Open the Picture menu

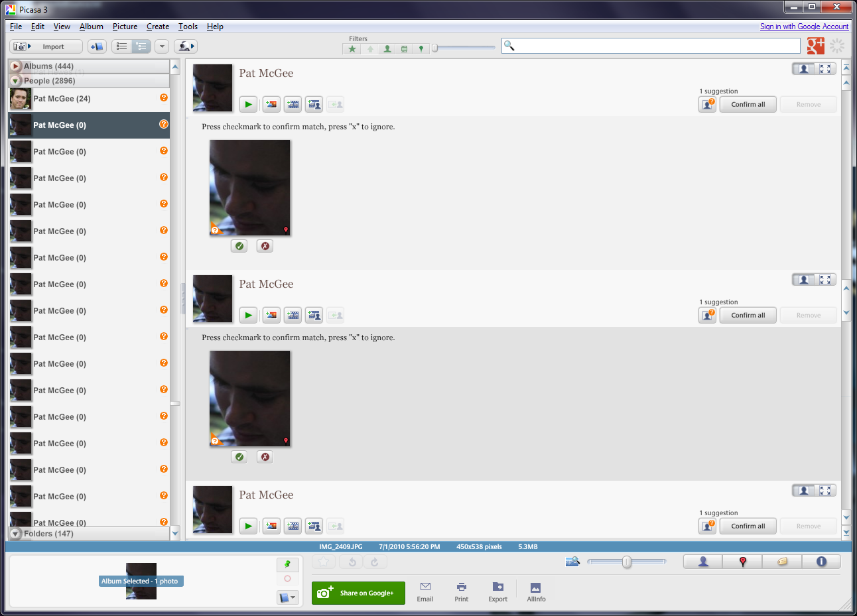(125, 27)
